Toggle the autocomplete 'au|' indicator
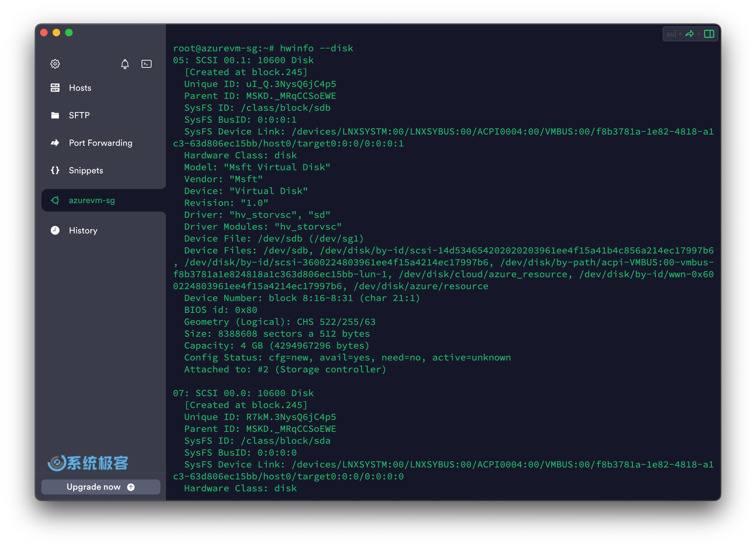756x547 pixels. (671, 34)
